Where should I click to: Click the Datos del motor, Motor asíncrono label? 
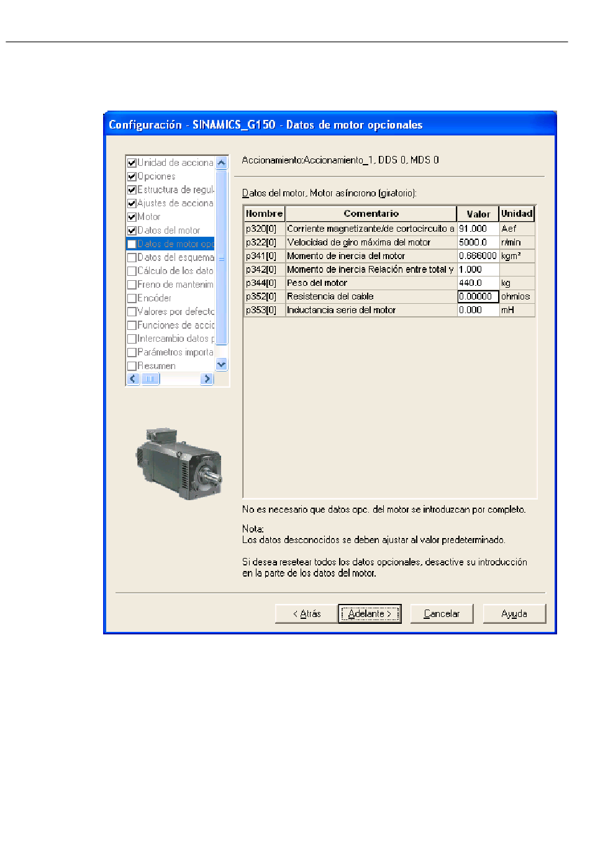coord(329,193)
